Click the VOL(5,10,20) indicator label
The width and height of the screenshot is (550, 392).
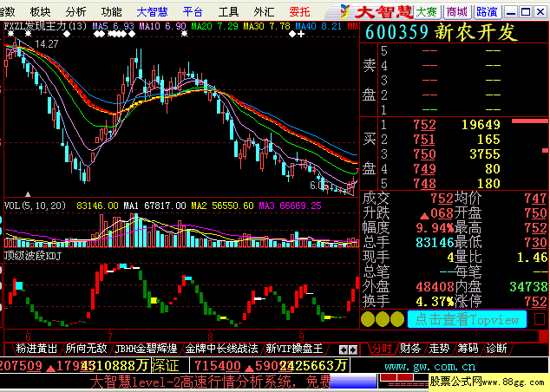pos(35,206)
